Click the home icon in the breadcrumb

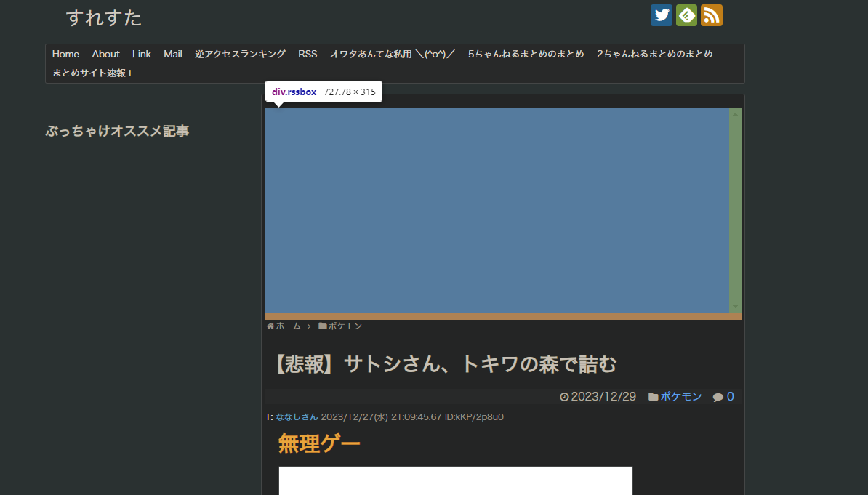(x=270, y=326)
